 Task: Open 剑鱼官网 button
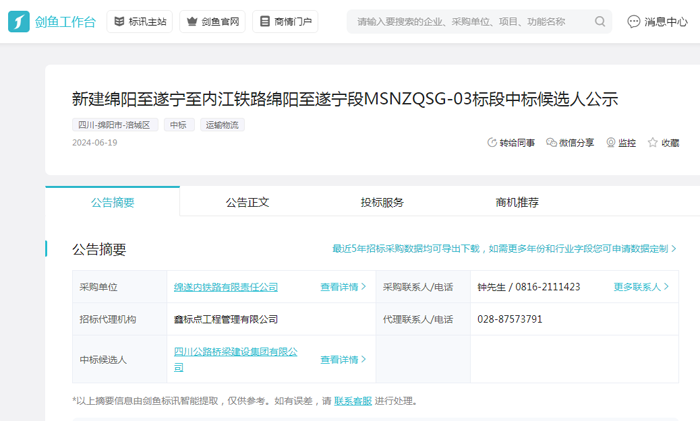coord(212,21)
